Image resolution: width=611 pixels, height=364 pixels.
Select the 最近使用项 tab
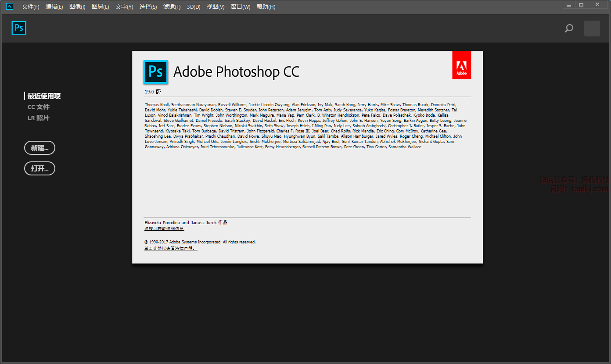point(44,96)
